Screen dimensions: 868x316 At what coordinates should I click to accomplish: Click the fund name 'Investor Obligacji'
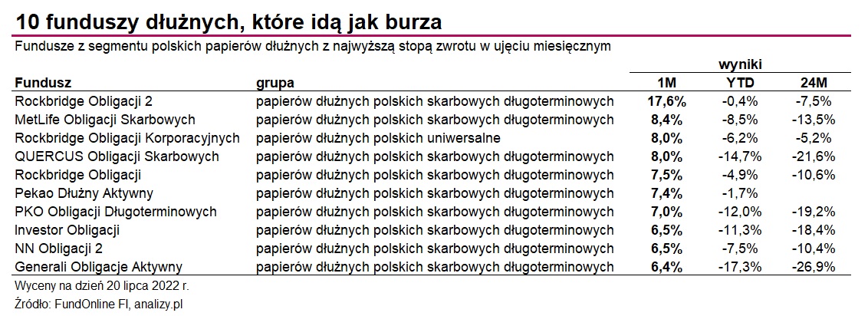[67, 230]
